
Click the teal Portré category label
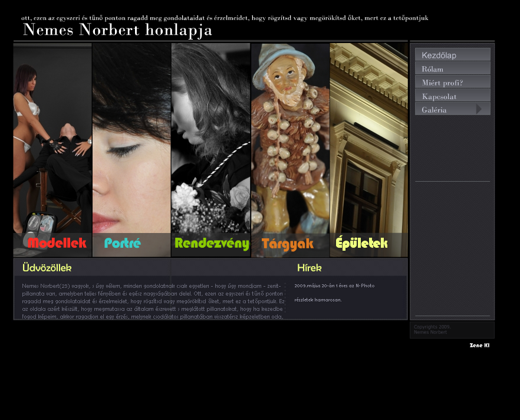123,243
